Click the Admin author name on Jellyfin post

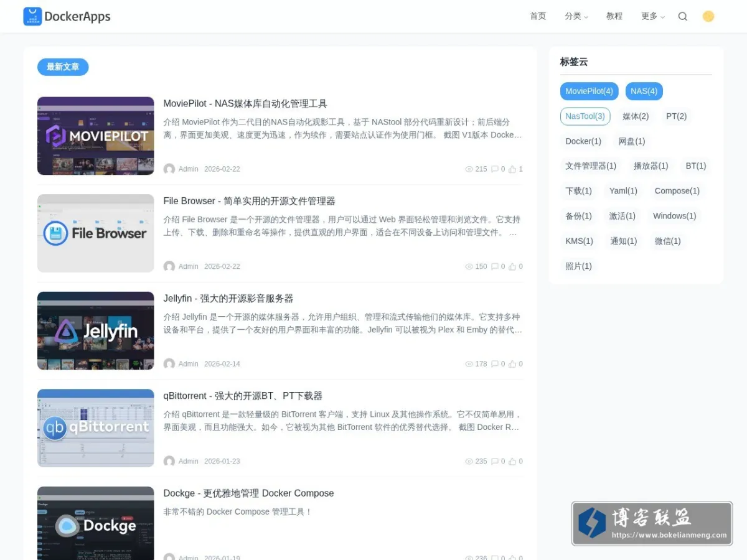point(189,364)
